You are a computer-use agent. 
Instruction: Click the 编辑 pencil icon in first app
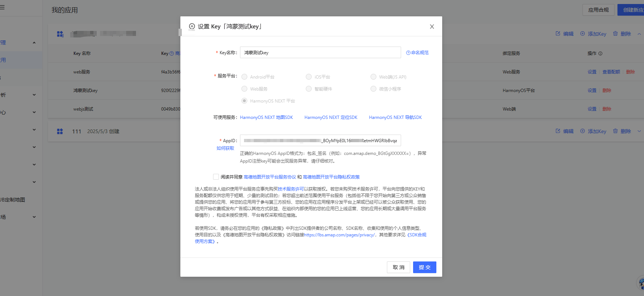tap(558, 33)
